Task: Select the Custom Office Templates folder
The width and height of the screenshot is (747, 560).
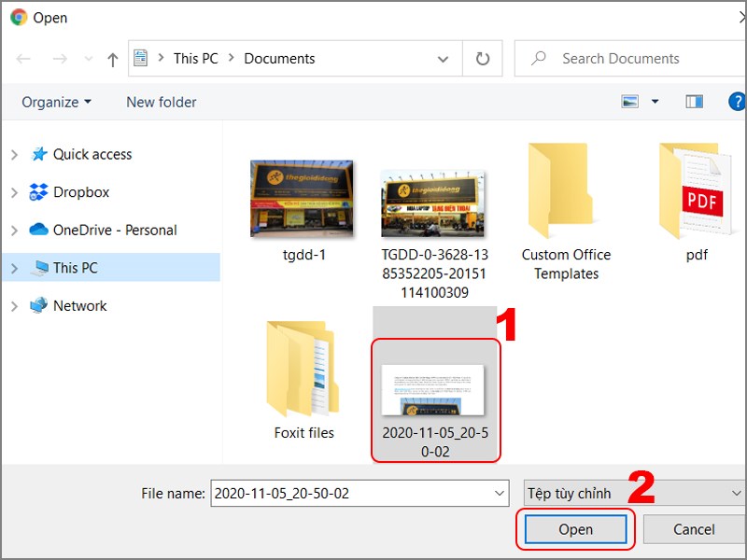Action: pyautogui.click(x=560, y=190)
